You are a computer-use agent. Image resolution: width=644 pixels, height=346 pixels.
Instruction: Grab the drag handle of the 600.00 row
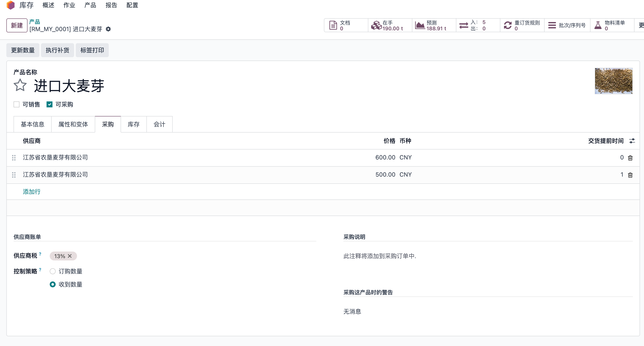coord(14,158)
